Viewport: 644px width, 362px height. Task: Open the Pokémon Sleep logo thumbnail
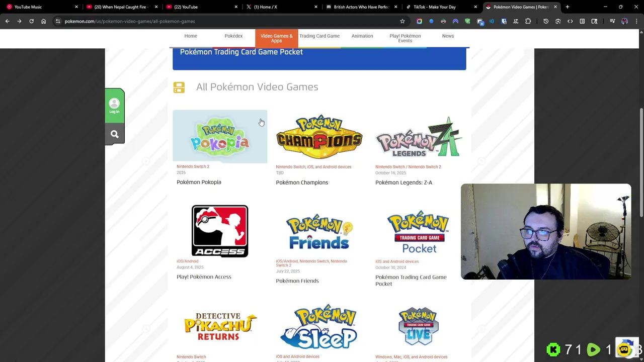pyautogui.click(x=319, y=326)
